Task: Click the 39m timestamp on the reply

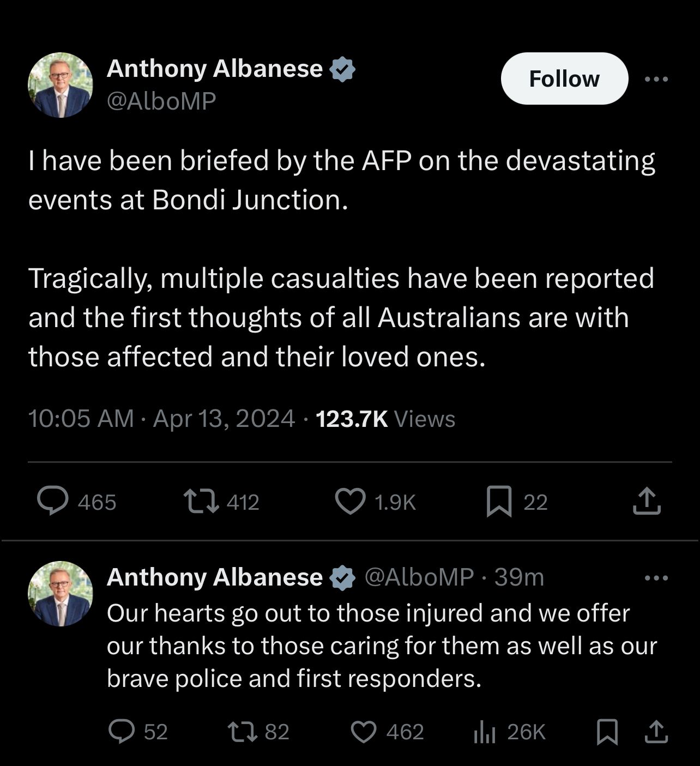Action: pos(519,577)
